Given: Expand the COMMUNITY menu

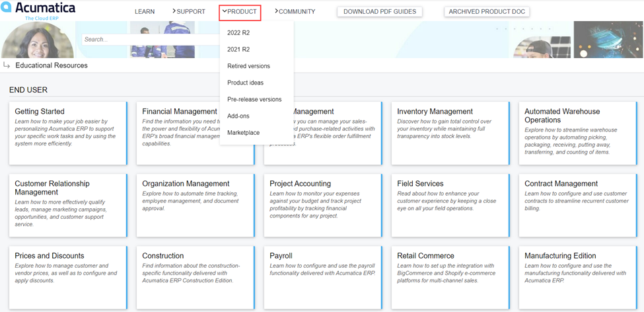Looking at the screenshot, I should [x=295, y=11].
